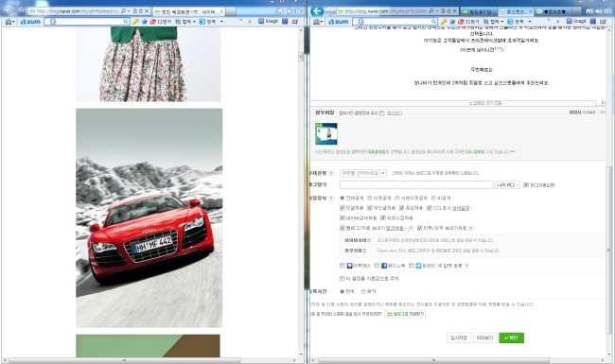Toggle the keep settings as default checkbox
The height and width of the screenshot is (364, 615).
click(343, 279)
